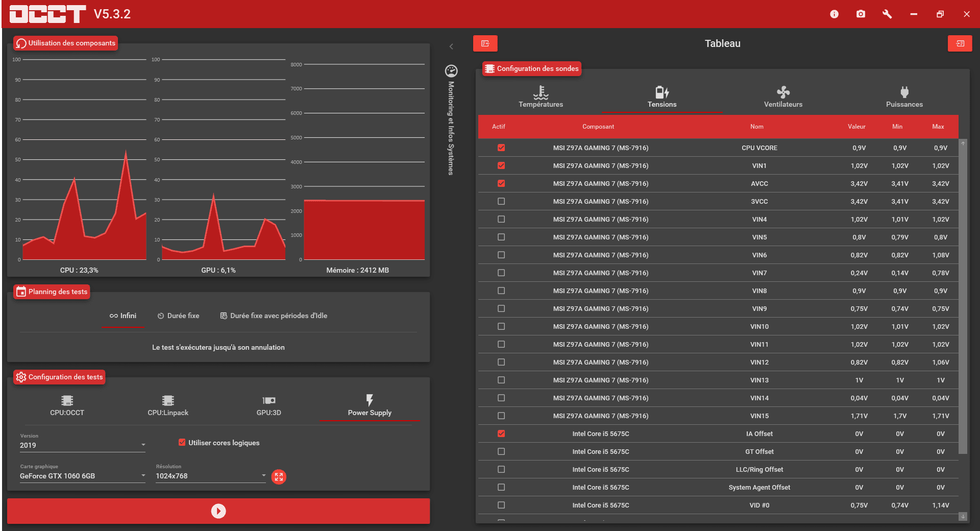Click the scrollbar up arrow

(x=963, y=143)
